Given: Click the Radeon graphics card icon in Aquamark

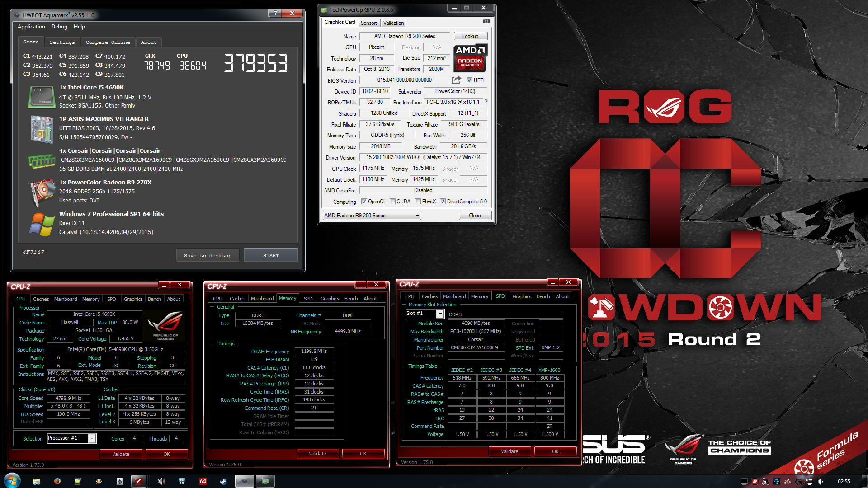Looking at the screenshot, I should click(42, 192).
